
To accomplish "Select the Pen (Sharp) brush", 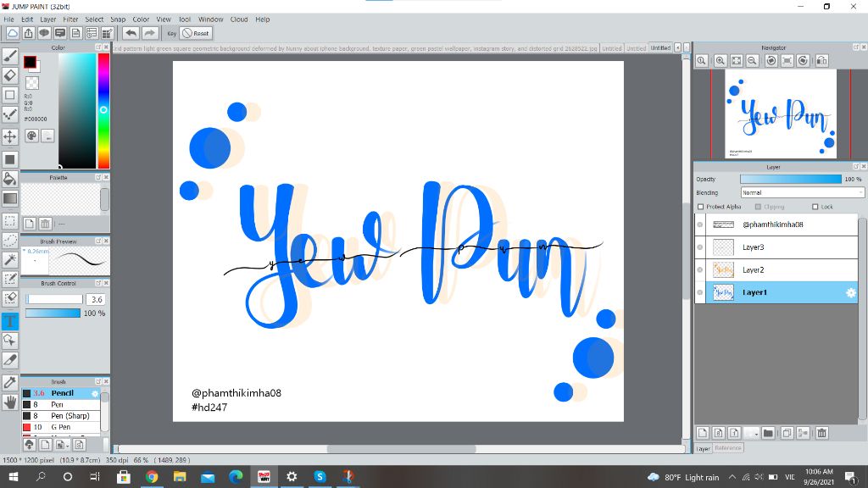I will [61, 416].
